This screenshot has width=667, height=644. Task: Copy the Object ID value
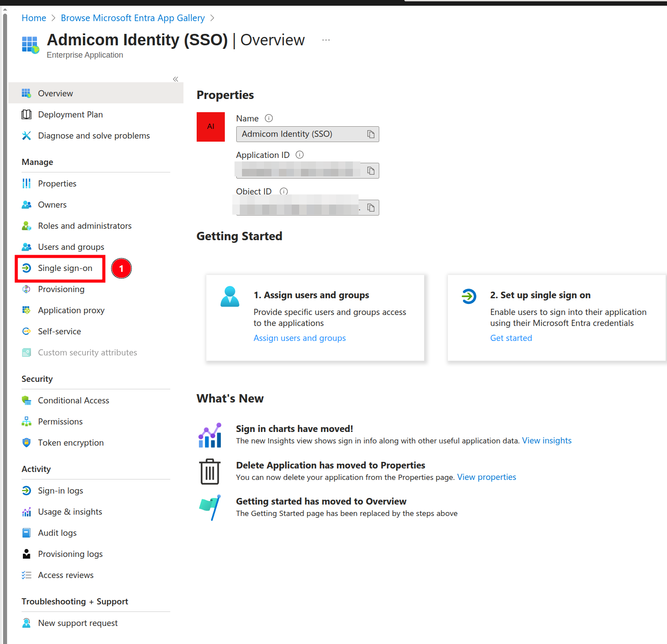(371, 208)
